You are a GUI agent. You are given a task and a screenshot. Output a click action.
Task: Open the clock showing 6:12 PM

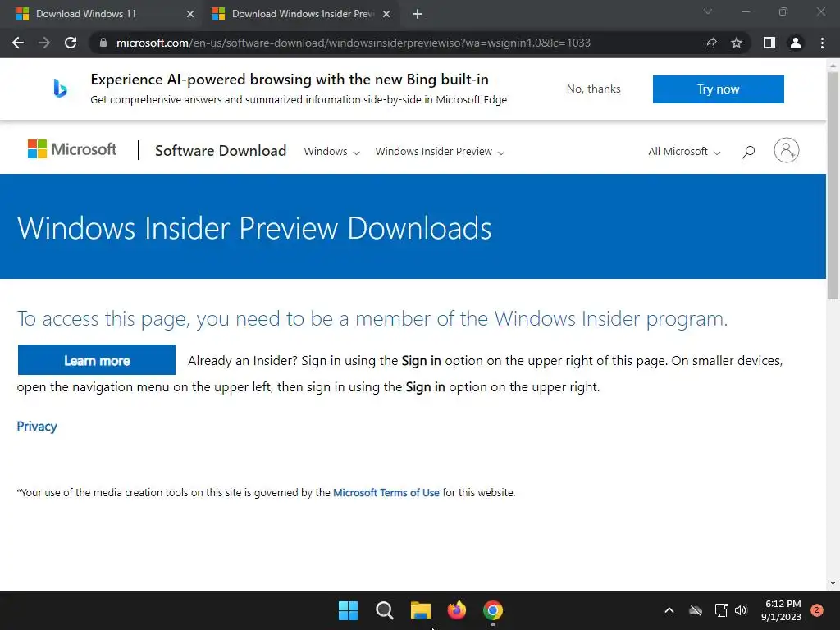tap(781, 610)
